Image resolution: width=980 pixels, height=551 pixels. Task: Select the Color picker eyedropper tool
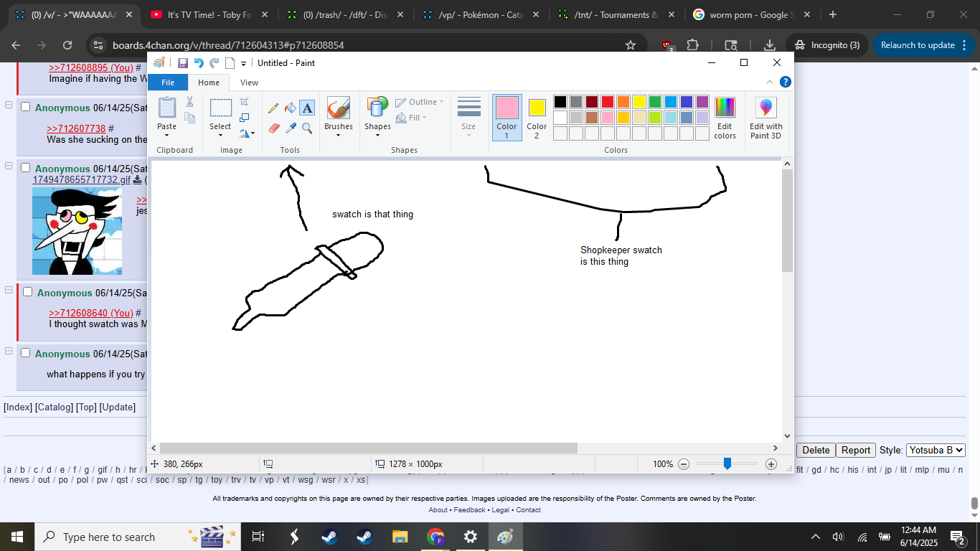click(x=290, y=128)
